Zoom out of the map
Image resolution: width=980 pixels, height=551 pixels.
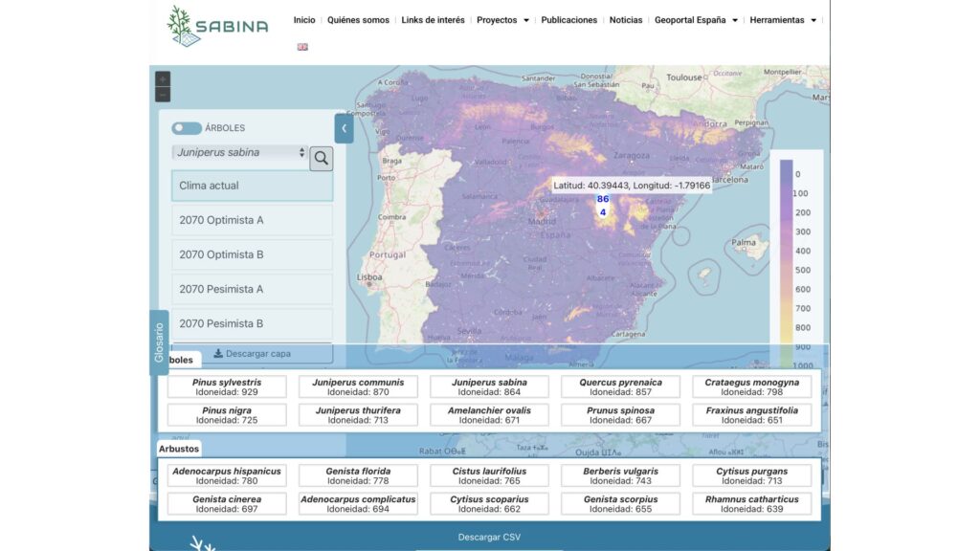coord(163,94)
